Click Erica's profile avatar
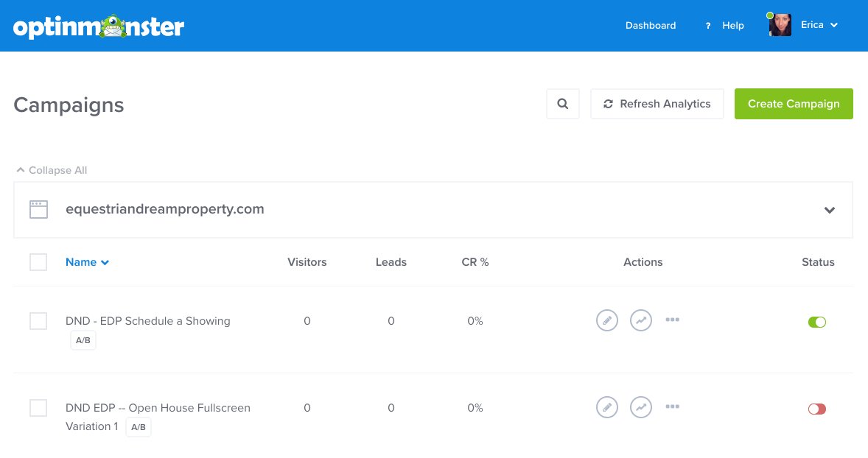The width and height of the screenshot is (868, 458). [780, 25]
